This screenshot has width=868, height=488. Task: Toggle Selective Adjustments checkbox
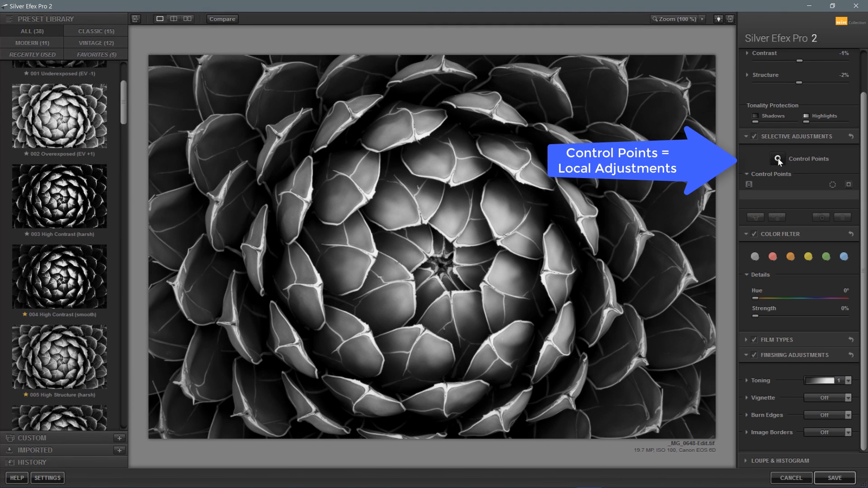pos(754,136)
